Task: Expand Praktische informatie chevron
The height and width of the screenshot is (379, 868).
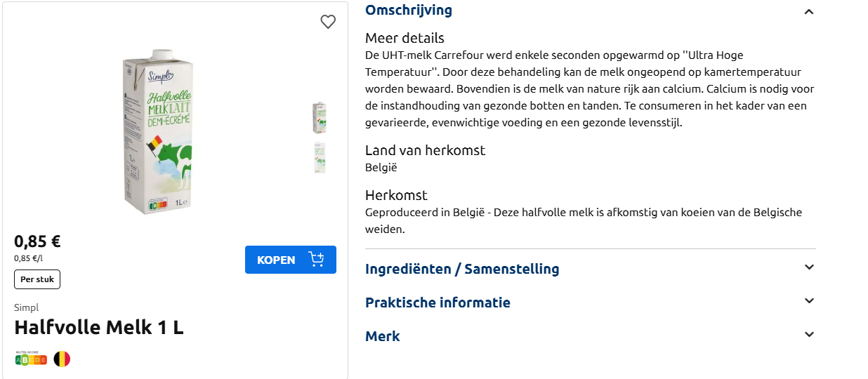Action: [x=809, y=301]
